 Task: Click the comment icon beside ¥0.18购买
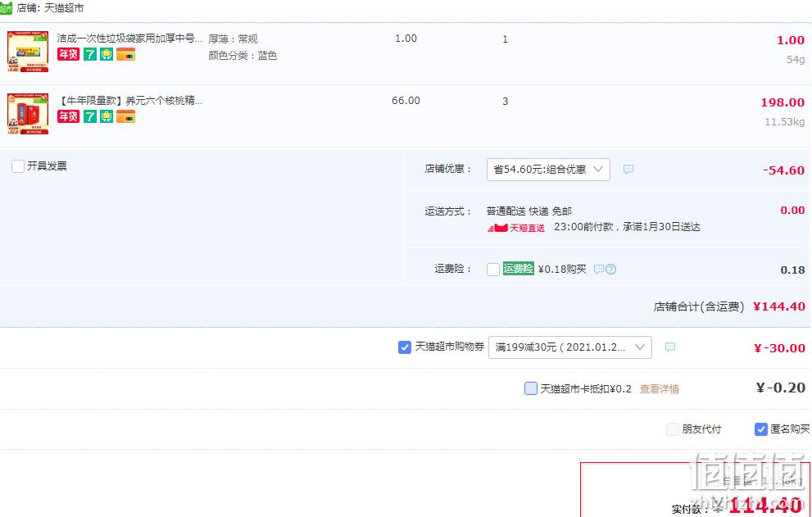click(599, 270)
